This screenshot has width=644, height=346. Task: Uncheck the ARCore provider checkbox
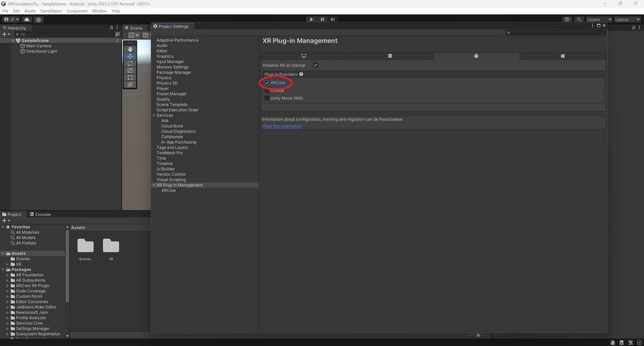[x=267, y=83]
